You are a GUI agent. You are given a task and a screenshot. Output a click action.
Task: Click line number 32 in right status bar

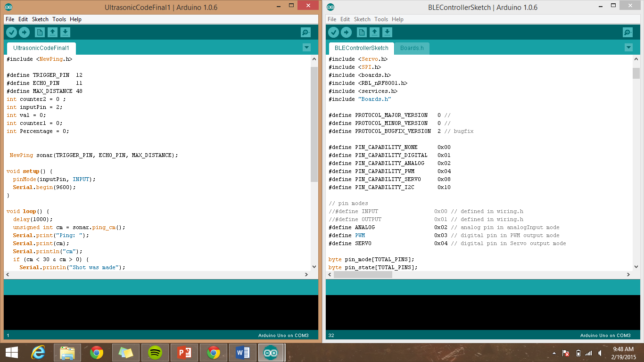click(331, 336)
